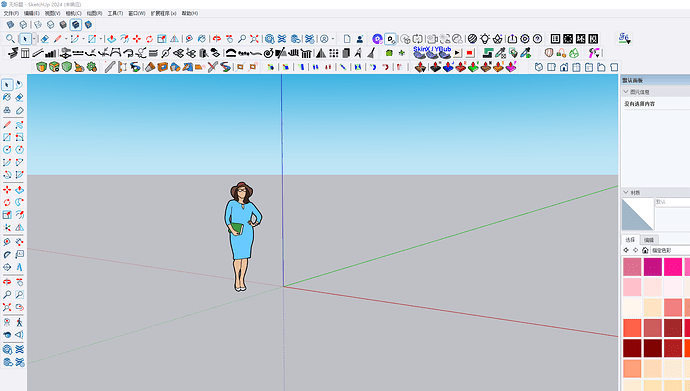Select the Protractor tool in left toolbar

(x=7, y=254)
